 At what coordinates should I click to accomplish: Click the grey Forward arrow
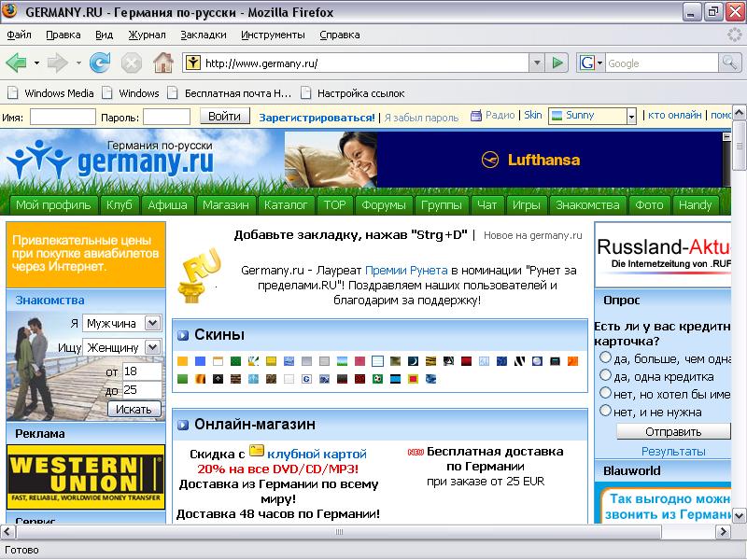point(57,63)
